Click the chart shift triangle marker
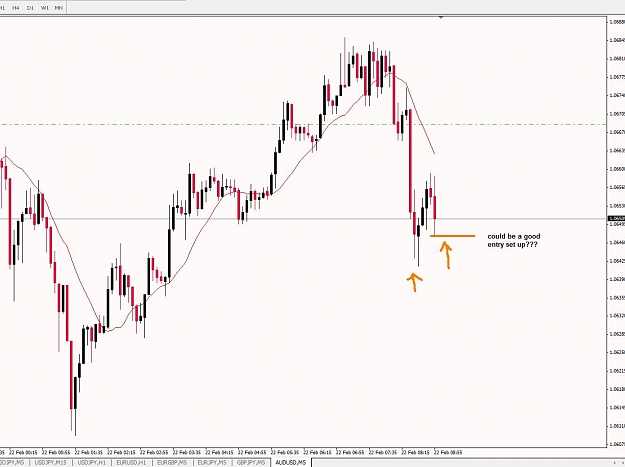This screenshot has width=625, height=467. click(x=441, y=18)
